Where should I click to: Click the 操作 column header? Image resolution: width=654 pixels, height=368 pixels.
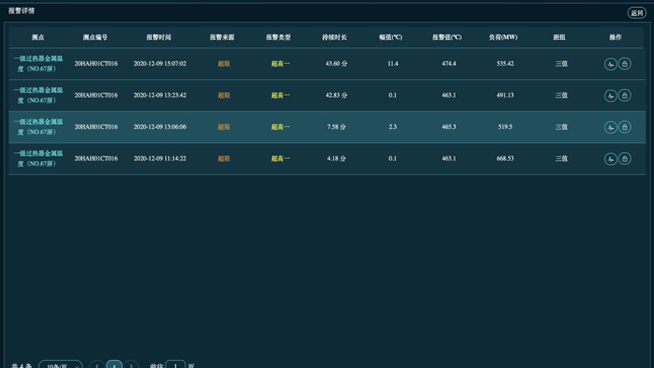pyautogui.click(x=616, y=37)
